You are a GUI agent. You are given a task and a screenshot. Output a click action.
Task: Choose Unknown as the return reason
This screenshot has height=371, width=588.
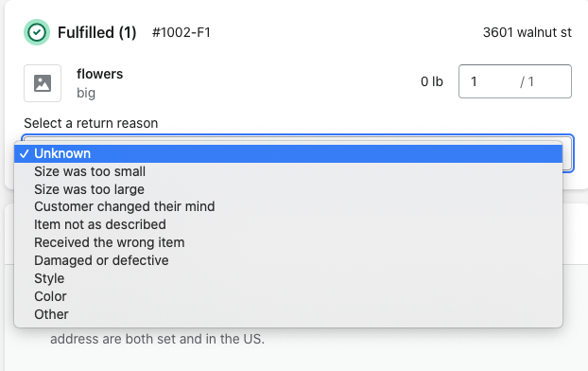pos(288,153)
